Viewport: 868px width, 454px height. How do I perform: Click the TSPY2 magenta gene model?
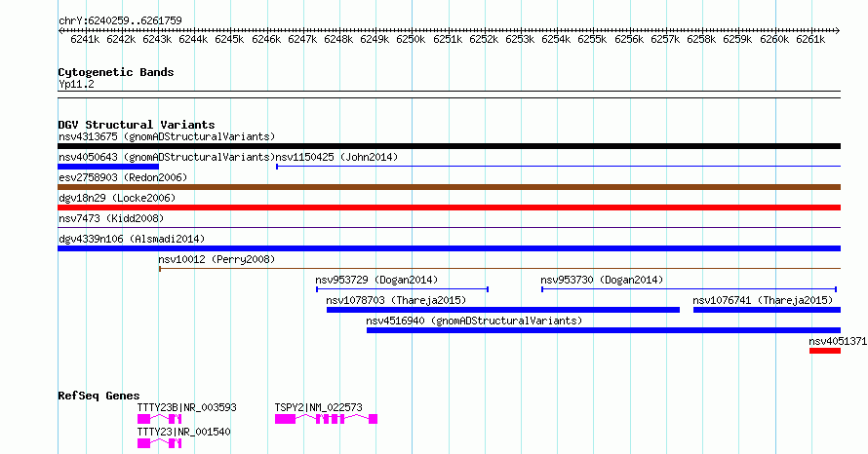[x=326, y=419]
